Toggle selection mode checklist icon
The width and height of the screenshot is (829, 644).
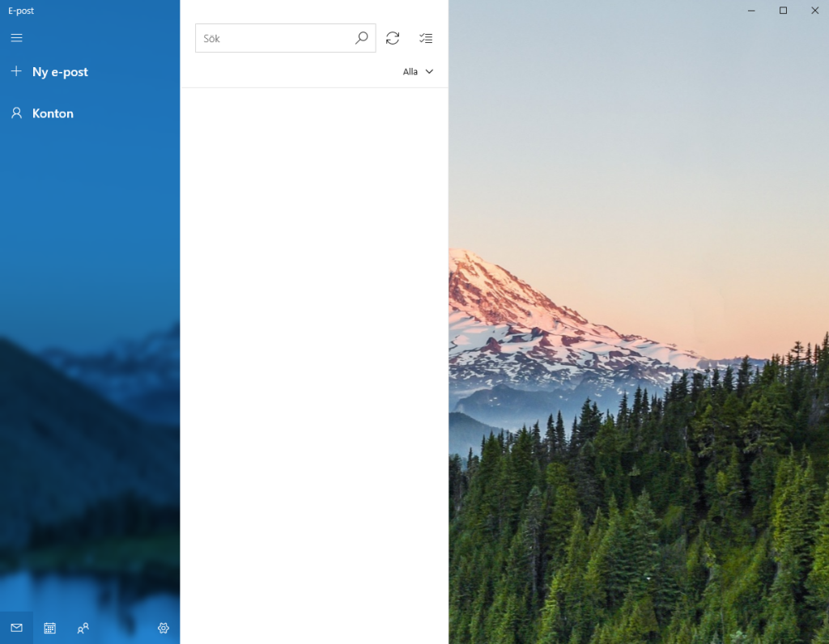pos(426,38)
